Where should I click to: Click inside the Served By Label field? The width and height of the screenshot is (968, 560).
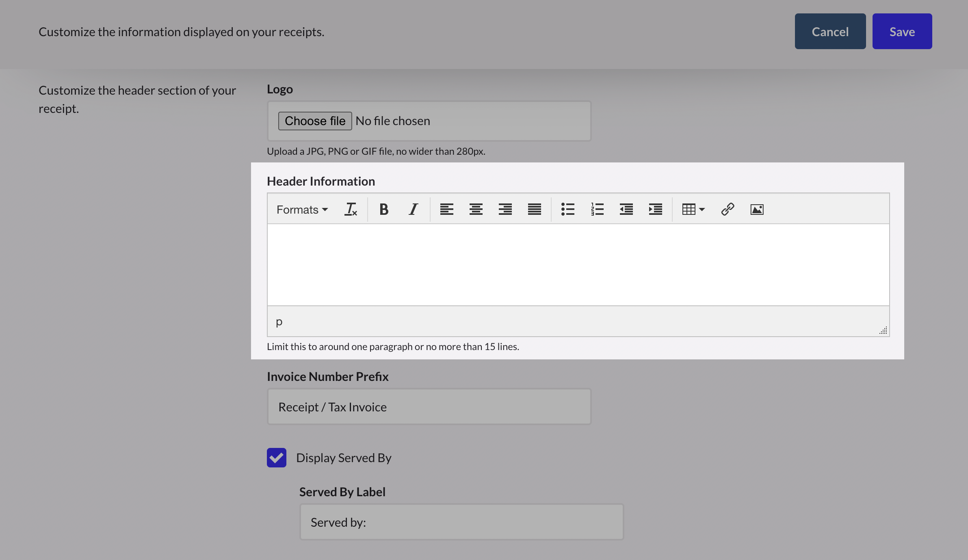461,521
